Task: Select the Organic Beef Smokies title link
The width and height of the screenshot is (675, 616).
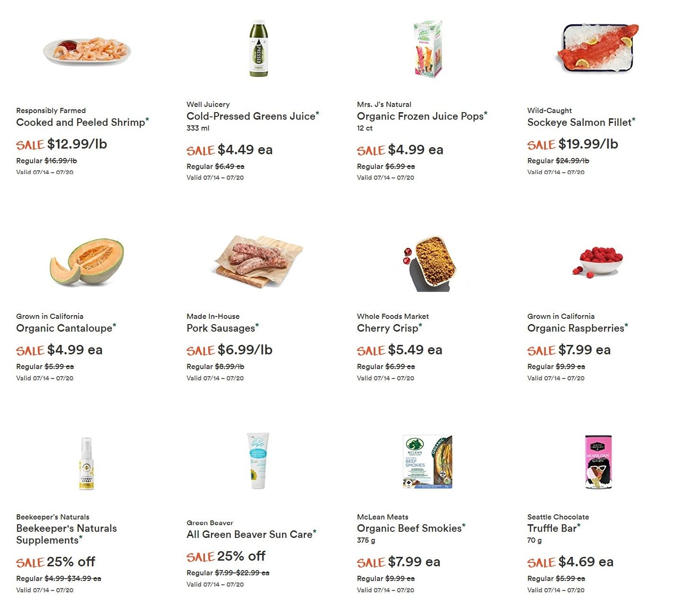Action: 409,528
